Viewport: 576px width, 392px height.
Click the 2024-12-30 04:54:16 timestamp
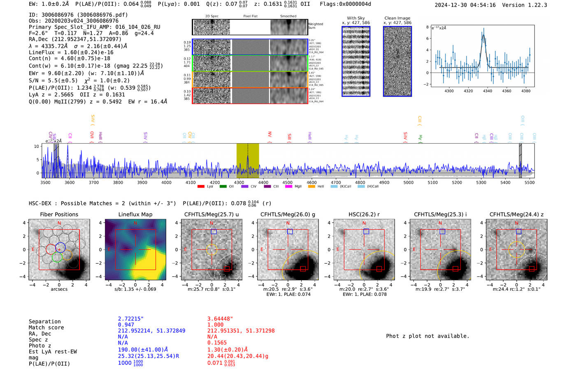pyautogui.click(x=465, y=5)
